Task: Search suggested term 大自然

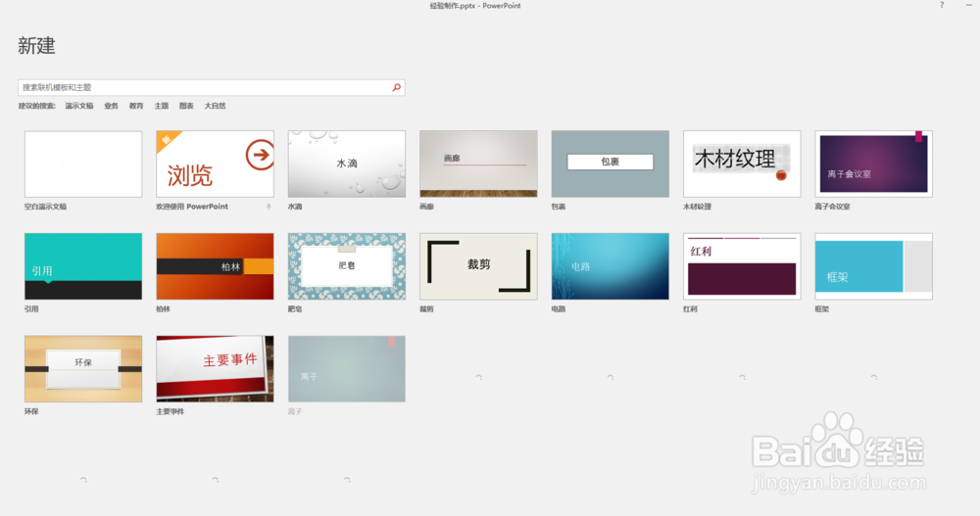Action: point(215,106)
